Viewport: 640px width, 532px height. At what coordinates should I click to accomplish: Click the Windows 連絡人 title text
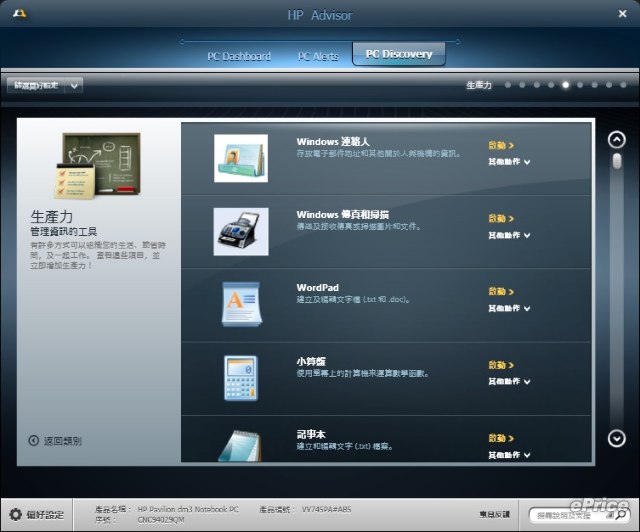coord(333,142)
